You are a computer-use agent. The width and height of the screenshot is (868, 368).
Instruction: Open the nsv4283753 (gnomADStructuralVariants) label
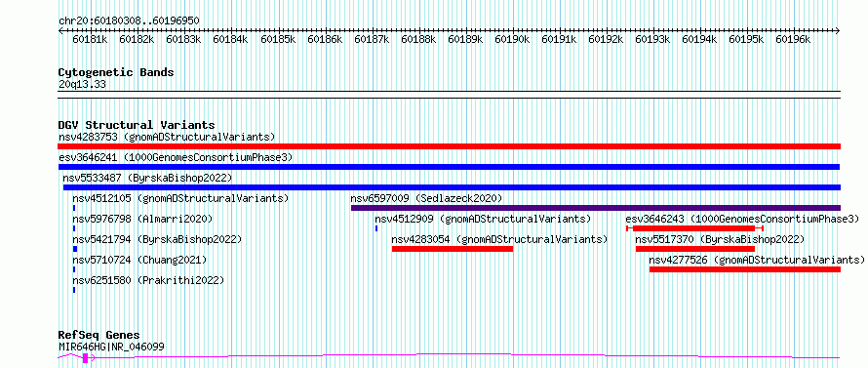click(x=167, y=137)
